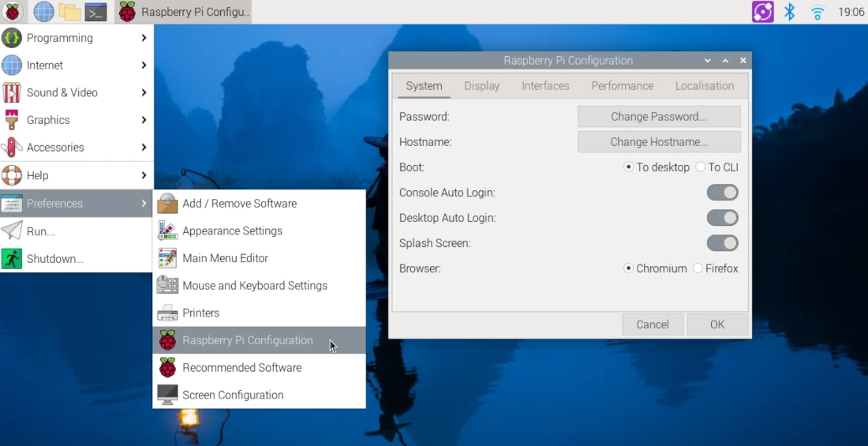Image resolution: width=868 pixels, height=446 pixels.
Task: Click the Main Menu Editor icon
Action: (x=167, y=258)
